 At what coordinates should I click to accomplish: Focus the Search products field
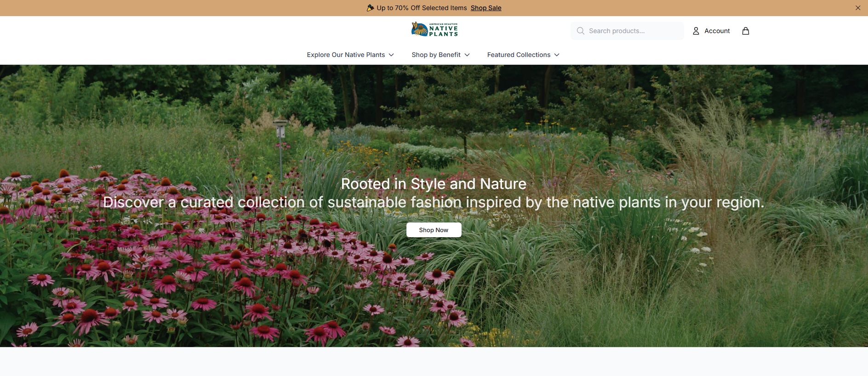pyautogui.click(x=627, y=31)
